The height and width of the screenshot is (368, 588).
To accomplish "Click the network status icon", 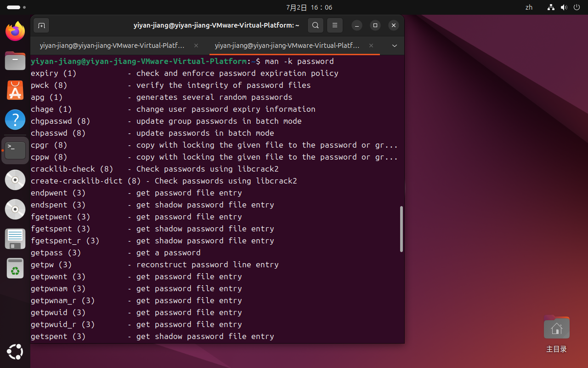I will pyautogui.click(x=551, y=7).
